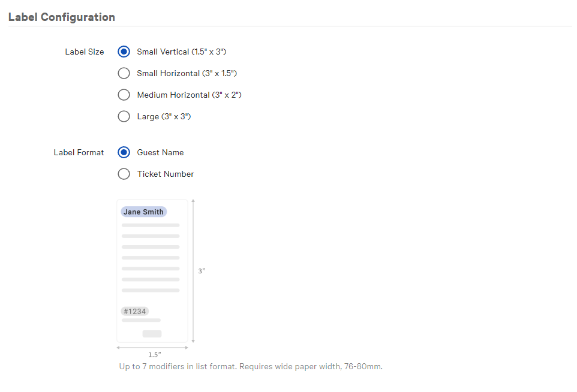Click the "Ticket Number" option text
This screenshot has width=577, height=392.
point(166,174)
